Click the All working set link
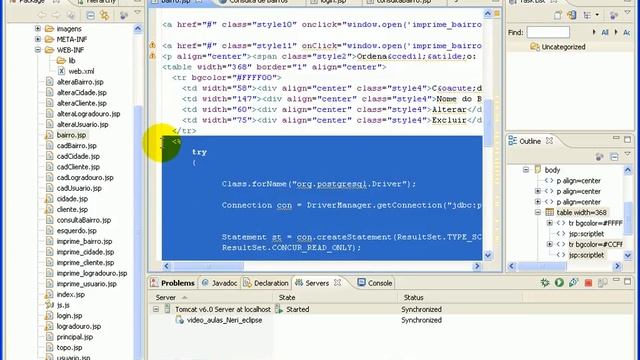 tap(605, 32)
